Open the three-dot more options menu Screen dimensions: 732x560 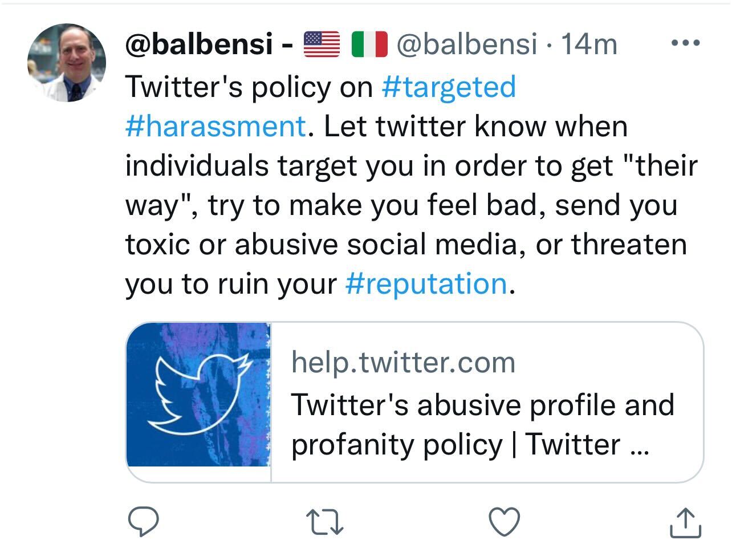click(685, 43)
